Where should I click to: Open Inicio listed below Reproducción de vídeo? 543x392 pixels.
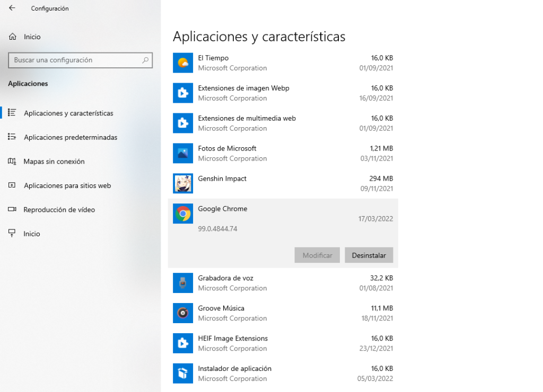(x=31, y=234)
